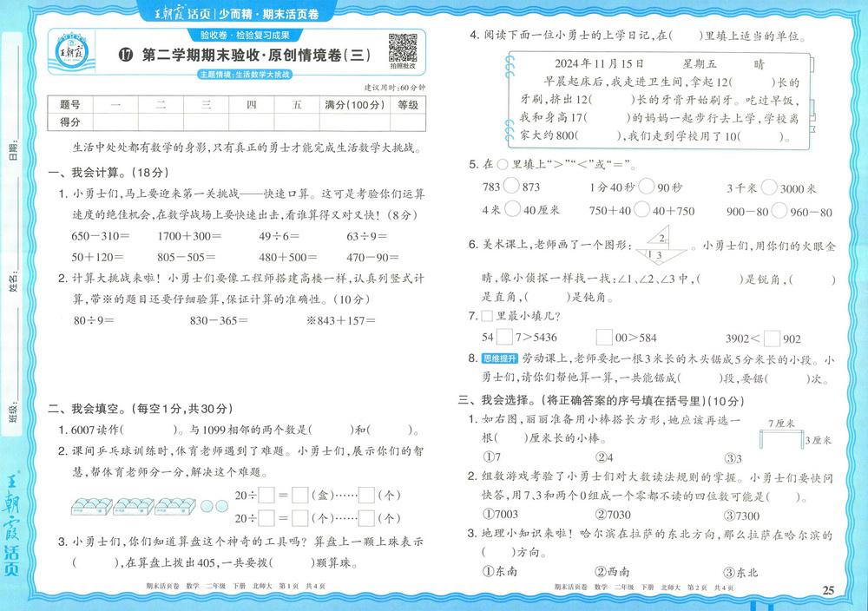Choose option ①东南
868x611 pixels.
(501, 571)
